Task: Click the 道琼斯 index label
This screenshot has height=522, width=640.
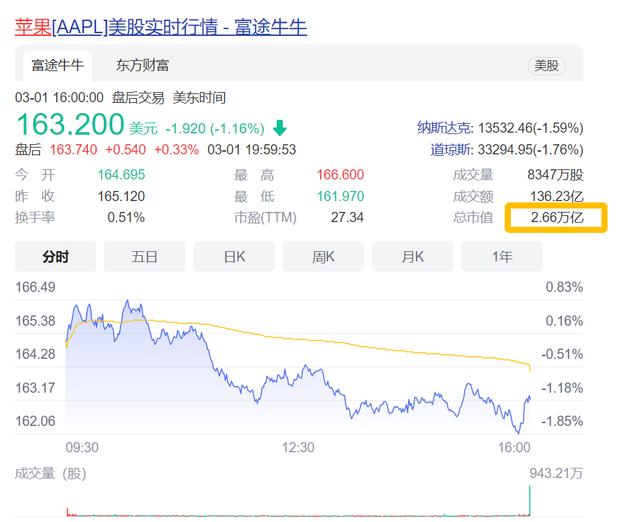Action: [451, 150]
